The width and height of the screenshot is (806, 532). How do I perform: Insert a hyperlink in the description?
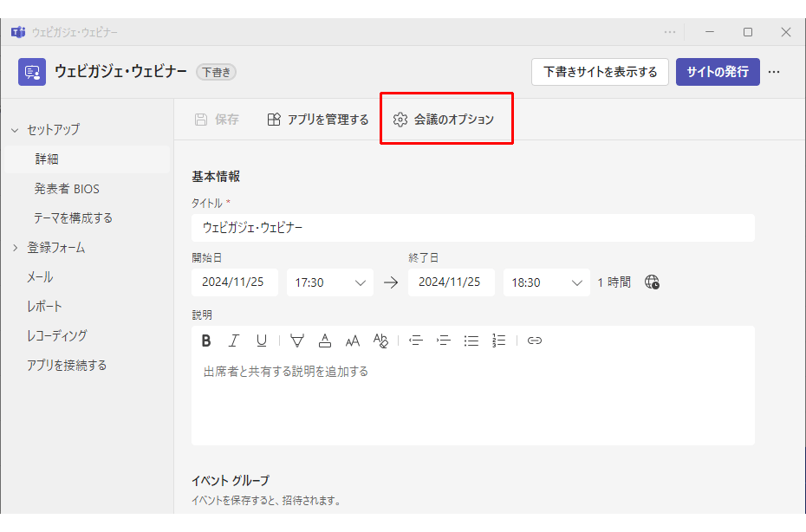(x=534, y=341)
